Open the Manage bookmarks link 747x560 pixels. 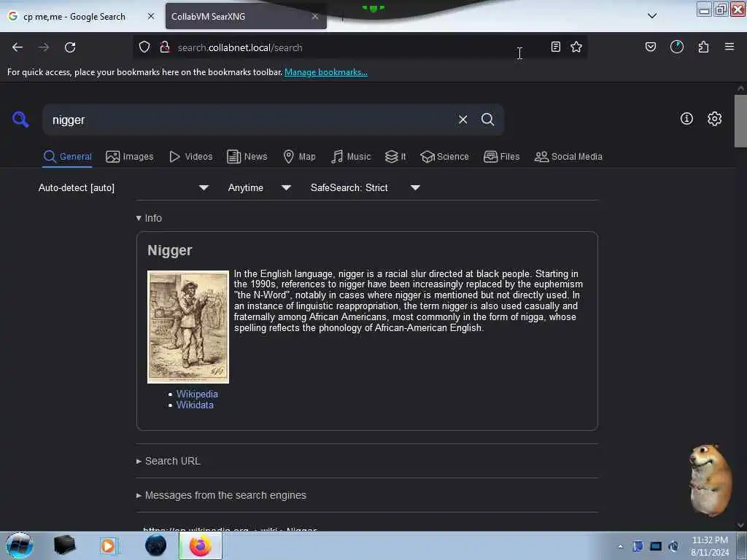pyautogui.click(x=326, y=72)
